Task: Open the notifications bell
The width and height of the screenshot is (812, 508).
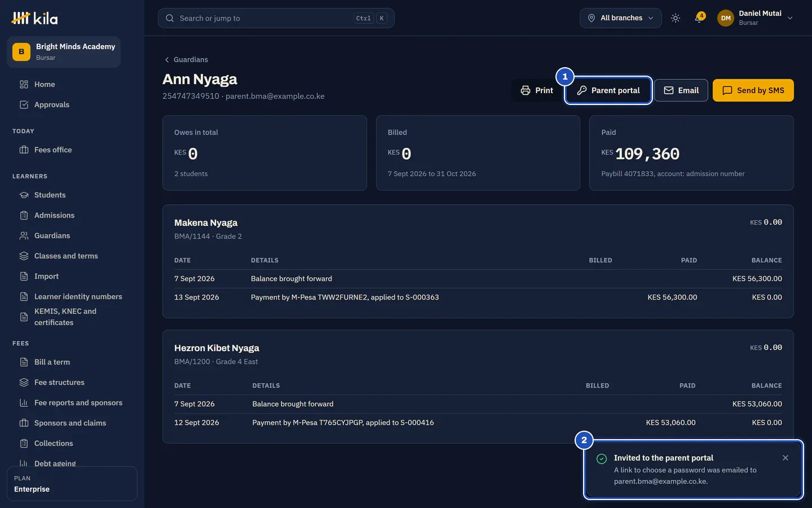Action: pyautogui.click(x=699, y=18)
